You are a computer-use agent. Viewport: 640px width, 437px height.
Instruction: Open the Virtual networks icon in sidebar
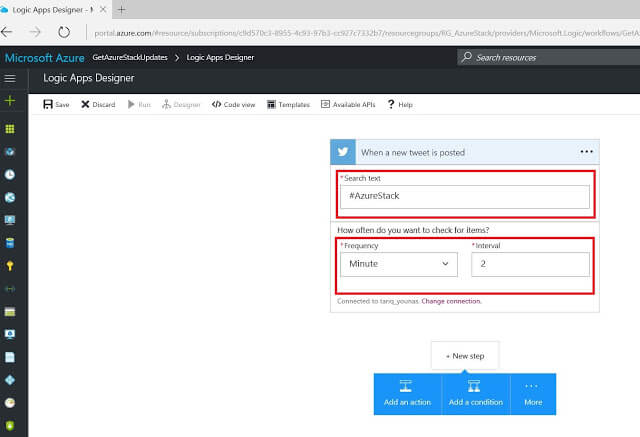[10, 289]
